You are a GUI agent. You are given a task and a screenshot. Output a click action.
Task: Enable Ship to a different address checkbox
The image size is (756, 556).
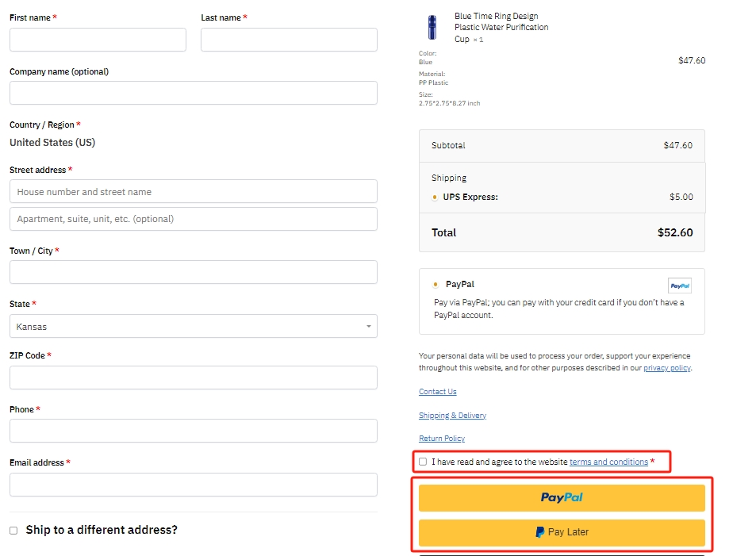(13, 531)
